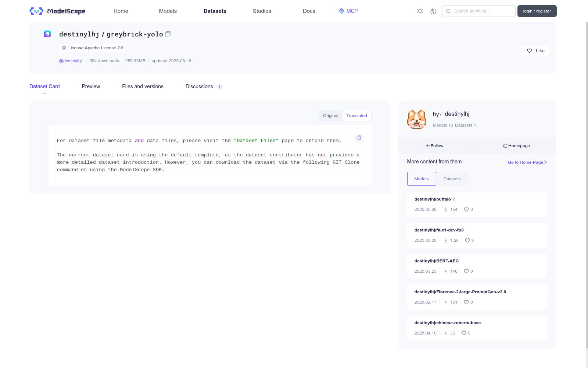This screenshot has width=588, height=368.
Task: Click the 259.30MB size text
Action: 135,61
